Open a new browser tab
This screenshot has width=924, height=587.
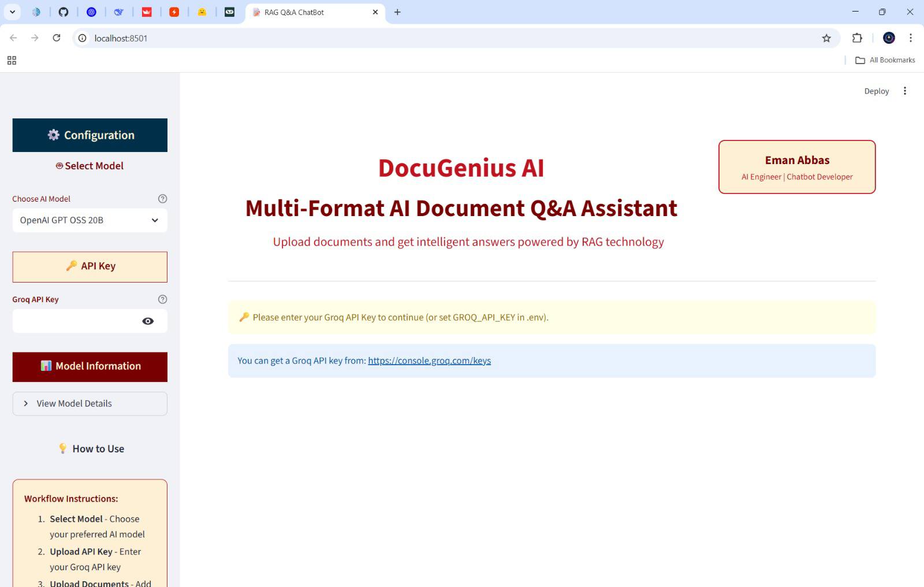point(397,12)
